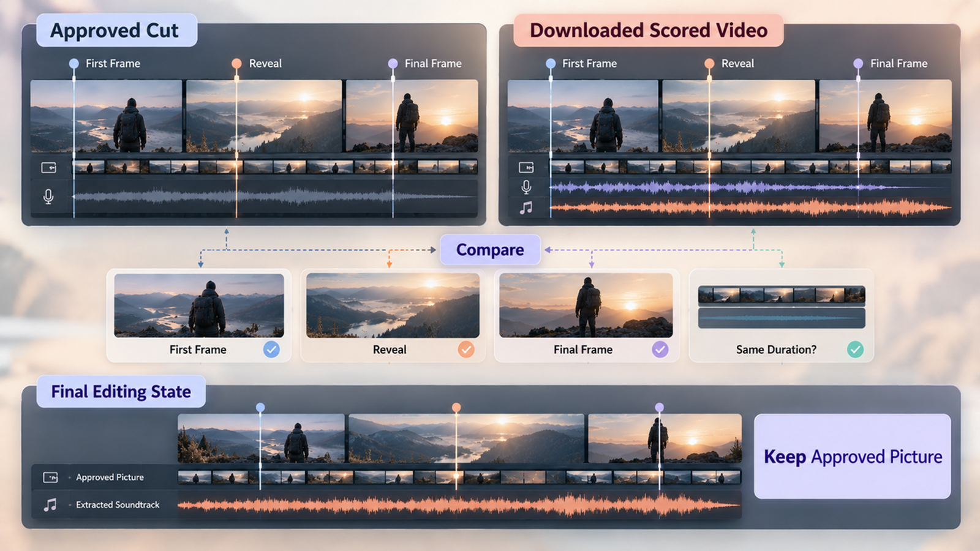Screen dimensions: 980x551
Task: Select the First Frame marker in Approved Cut
Action: click(73, 63)
